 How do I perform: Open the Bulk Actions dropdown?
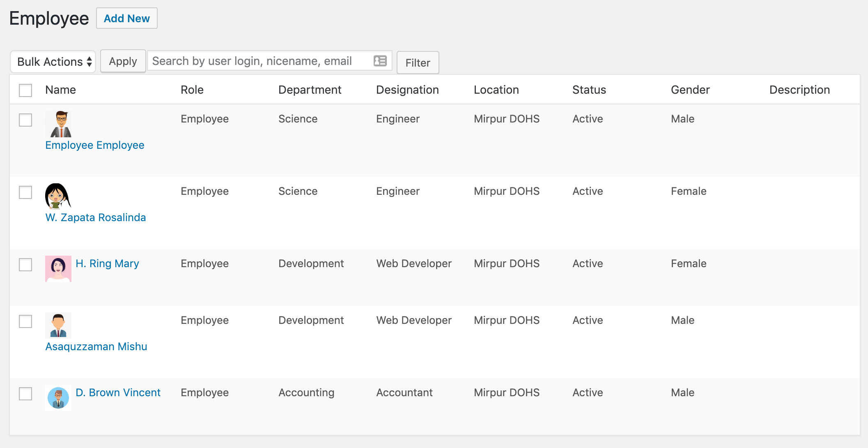click(53, 62)
